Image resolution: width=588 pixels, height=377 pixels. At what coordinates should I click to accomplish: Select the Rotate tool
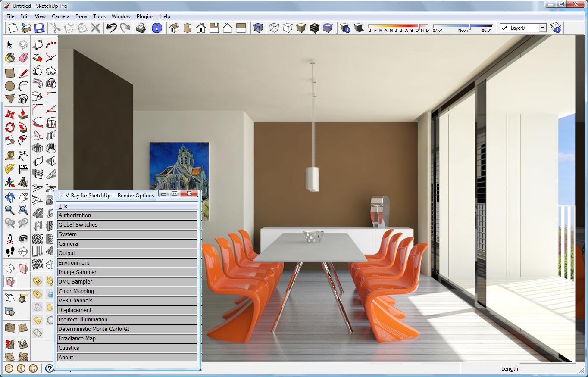[10, 128]
